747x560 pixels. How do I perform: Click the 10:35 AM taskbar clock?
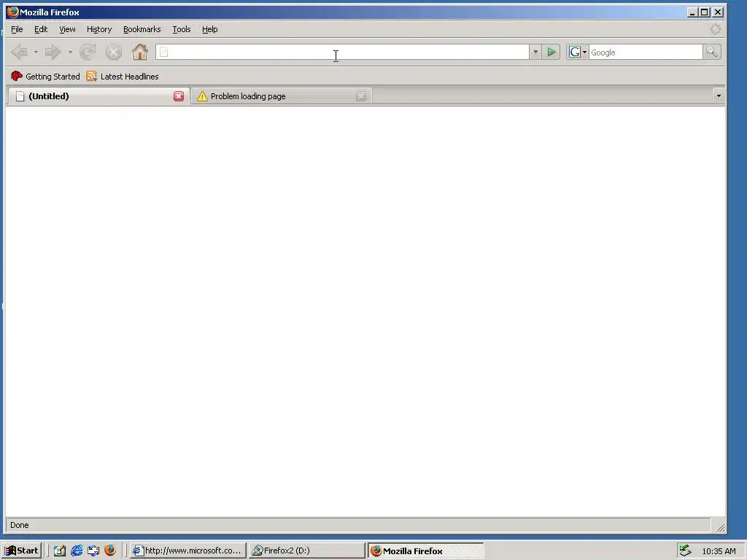719,551
